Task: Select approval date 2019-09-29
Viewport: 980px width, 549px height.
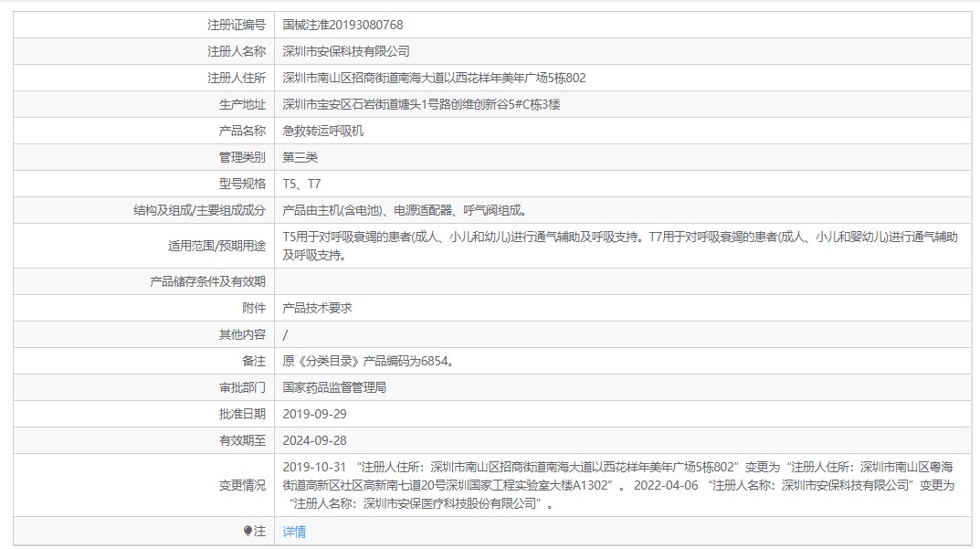Action: [x=314, y=414]
